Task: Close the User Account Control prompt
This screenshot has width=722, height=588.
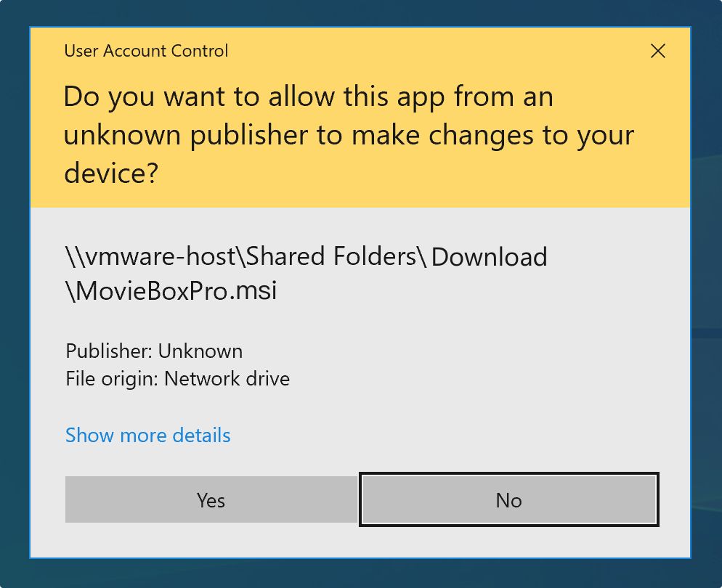Action: tap(657, 51)
